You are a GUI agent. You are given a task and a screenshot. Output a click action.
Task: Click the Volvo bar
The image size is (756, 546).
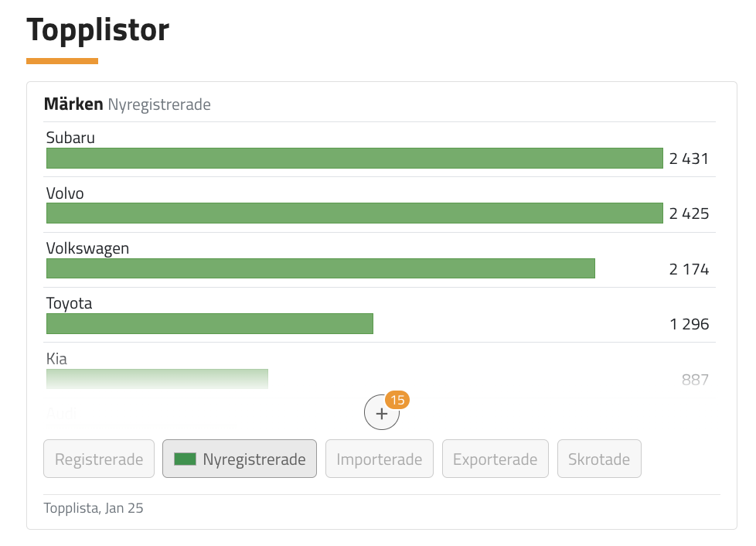pyautogui.click(x=354, y=213)
